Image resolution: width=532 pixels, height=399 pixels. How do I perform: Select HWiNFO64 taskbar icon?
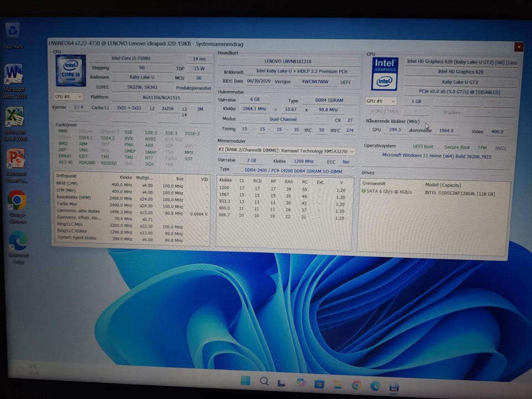point(393,387)
